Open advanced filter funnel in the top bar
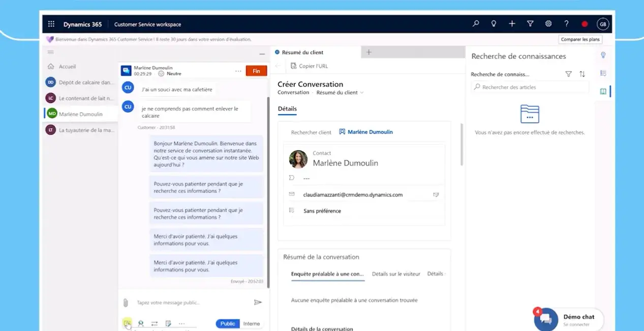 [x=530, y=23]
